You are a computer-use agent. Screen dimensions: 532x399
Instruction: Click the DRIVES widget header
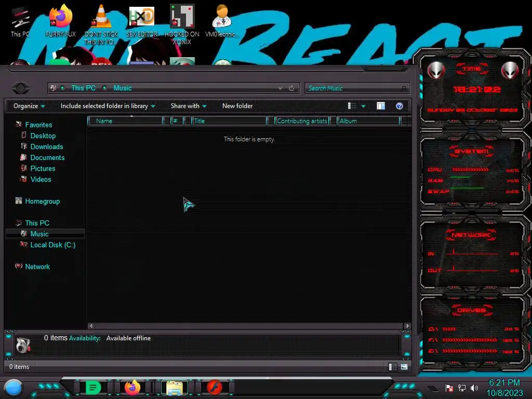(472, 310)
